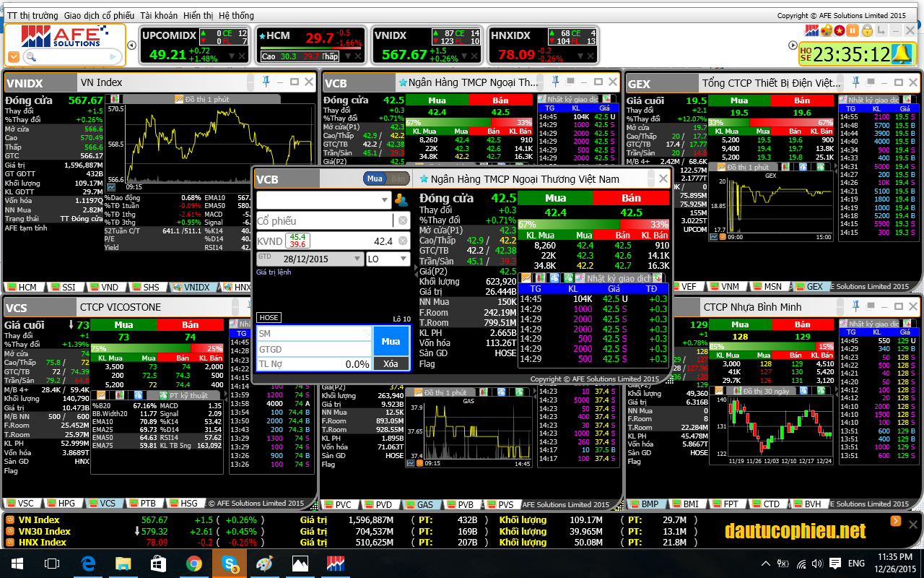This screenshot has width=924, height=578.
Task: Open Google Chrome from the taskbar
Action: pos(193,564)
